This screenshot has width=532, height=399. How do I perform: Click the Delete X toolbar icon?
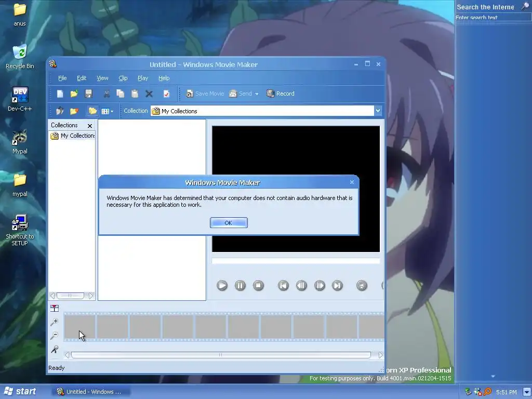[149, 94]
